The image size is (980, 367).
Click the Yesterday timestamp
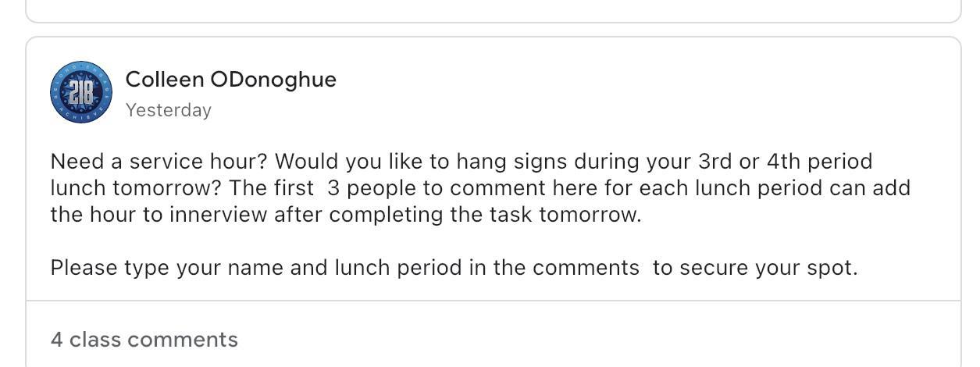tap(168, 110)
